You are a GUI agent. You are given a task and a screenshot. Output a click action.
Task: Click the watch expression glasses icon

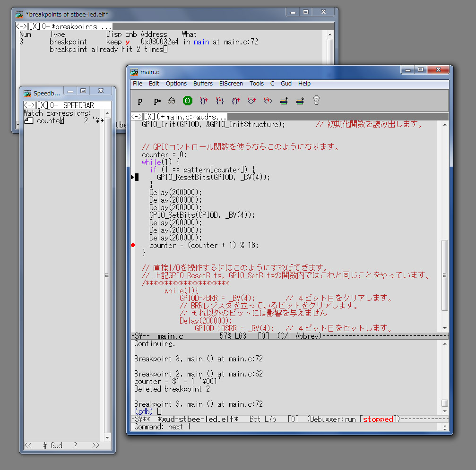172,101
